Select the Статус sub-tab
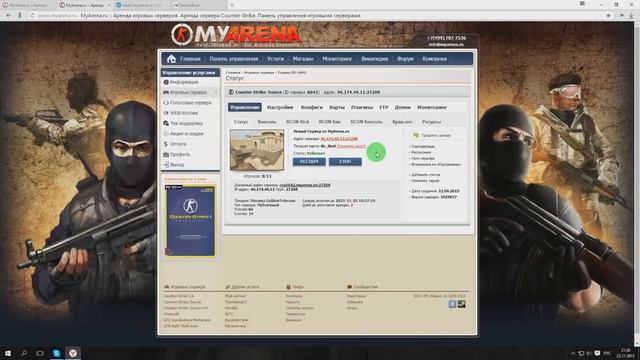 pos(241,122)
